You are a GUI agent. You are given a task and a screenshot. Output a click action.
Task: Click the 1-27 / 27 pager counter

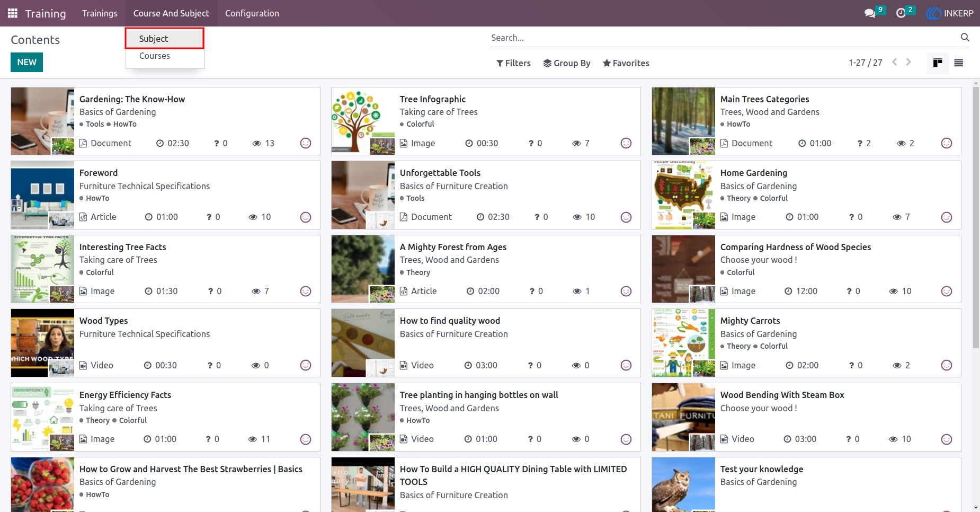coord(866,63)
